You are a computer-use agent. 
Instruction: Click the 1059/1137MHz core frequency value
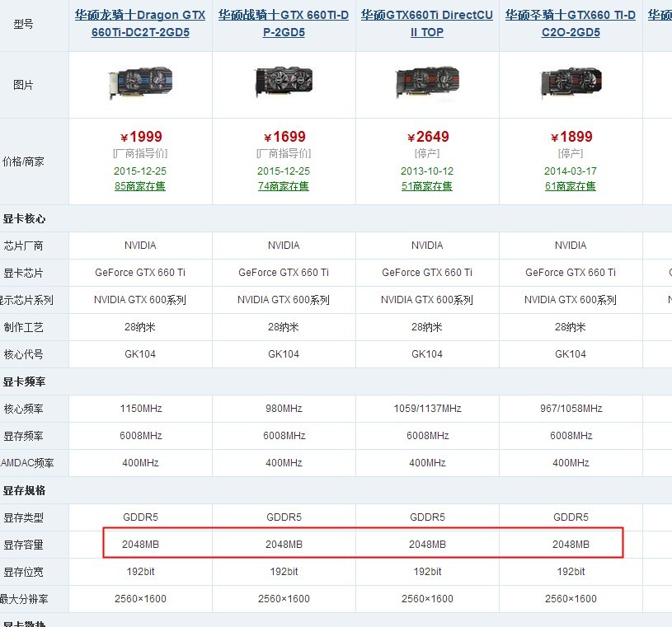coord(427,409)
